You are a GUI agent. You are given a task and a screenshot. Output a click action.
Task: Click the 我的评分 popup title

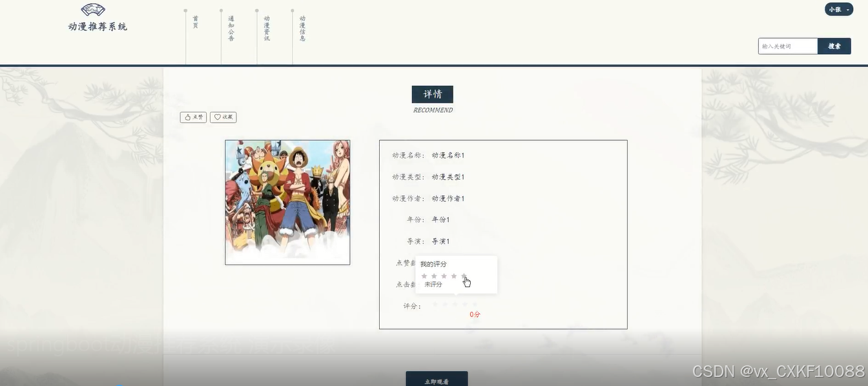(433, 264)
